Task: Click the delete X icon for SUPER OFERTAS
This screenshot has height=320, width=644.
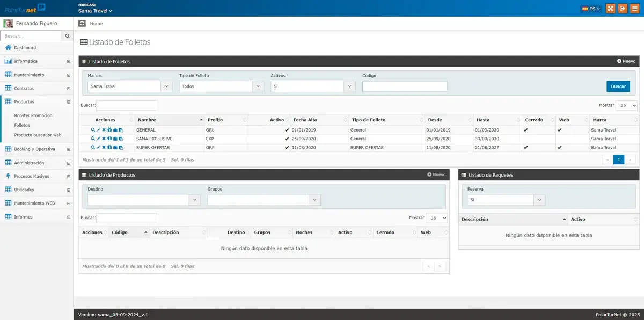Action: 104,147
